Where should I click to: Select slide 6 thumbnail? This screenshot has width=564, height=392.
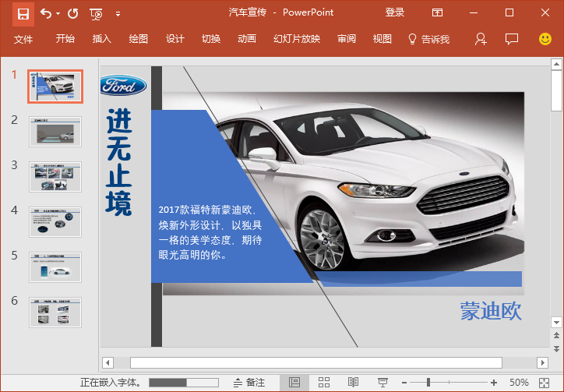pyautogui.click(x=55, y=313)
